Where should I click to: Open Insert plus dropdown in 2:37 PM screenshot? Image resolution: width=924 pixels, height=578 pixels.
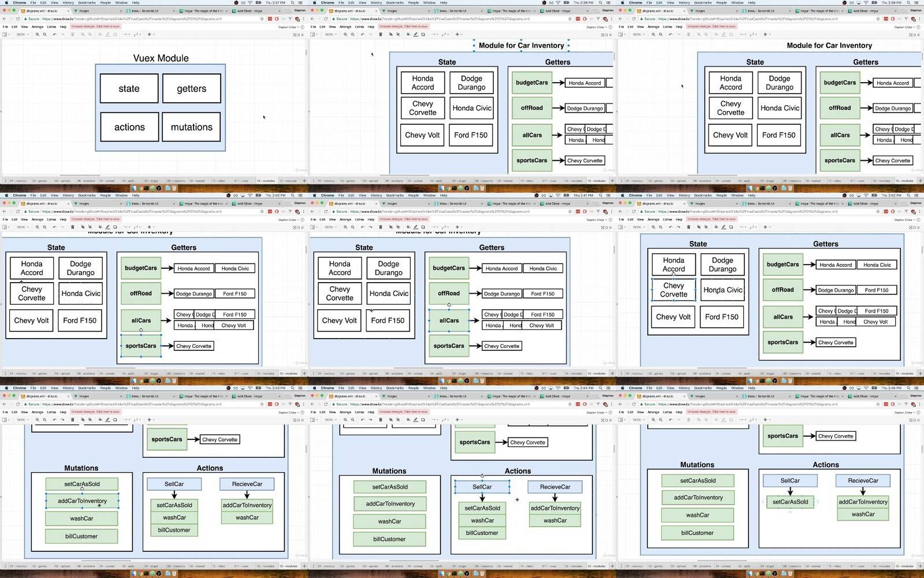(151, 34)
